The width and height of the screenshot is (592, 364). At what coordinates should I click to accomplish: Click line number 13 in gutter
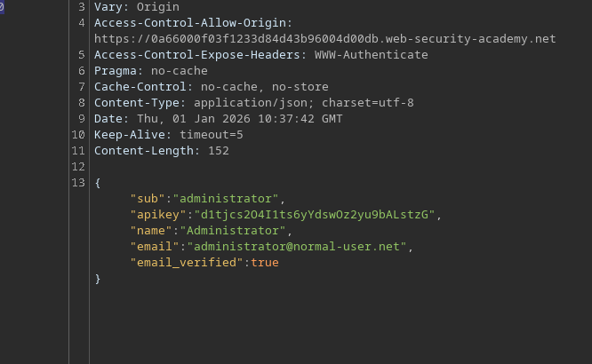point(79,183)
